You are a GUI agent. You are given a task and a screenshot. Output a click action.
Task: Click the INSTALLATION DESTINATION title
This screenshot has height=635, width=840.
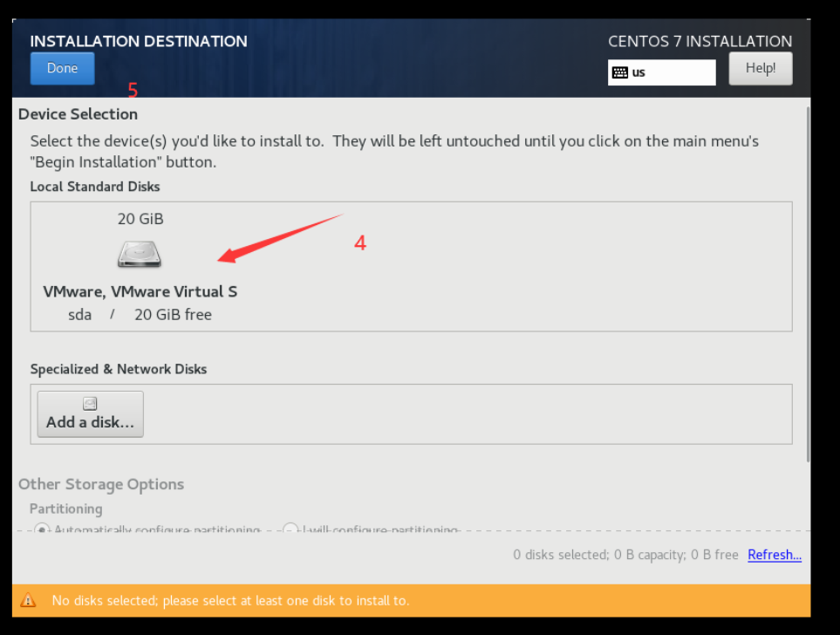click(139, 41)
